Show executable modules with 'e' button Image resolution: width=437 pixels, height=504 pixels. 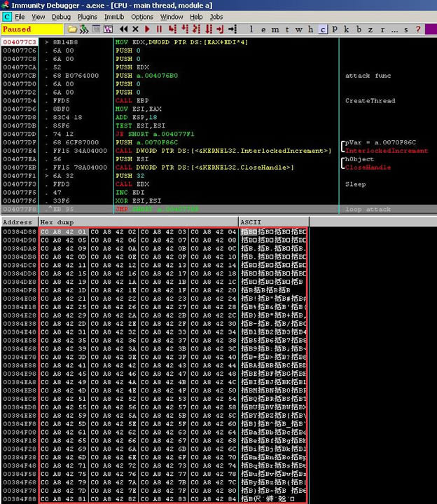point(263,29)
